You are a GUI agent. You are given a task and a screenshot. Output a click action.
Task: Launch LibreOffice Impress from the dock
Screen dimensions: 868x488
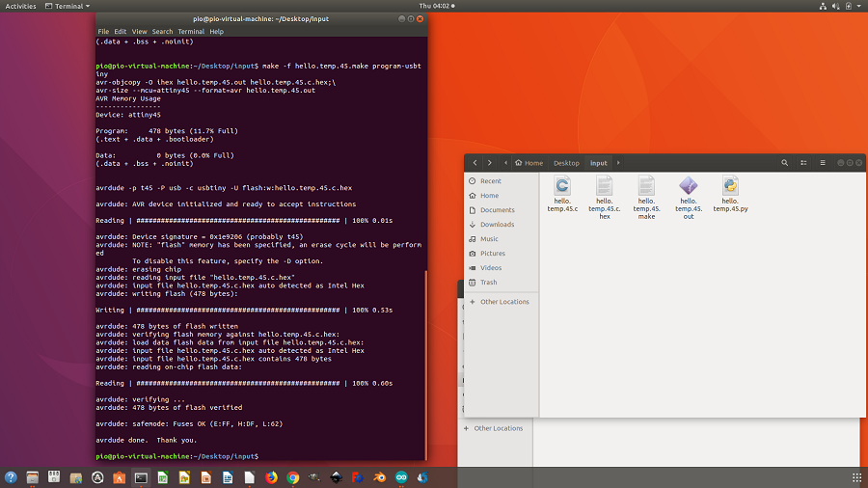206,477
